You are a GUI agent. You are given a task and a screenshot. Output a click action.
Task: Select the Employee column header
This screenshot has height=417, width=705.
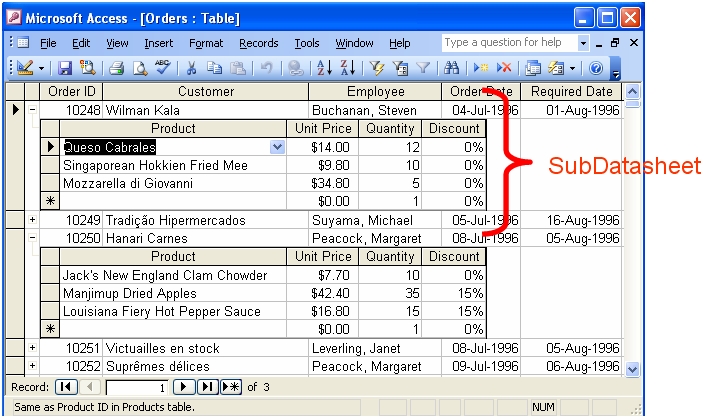375,91
